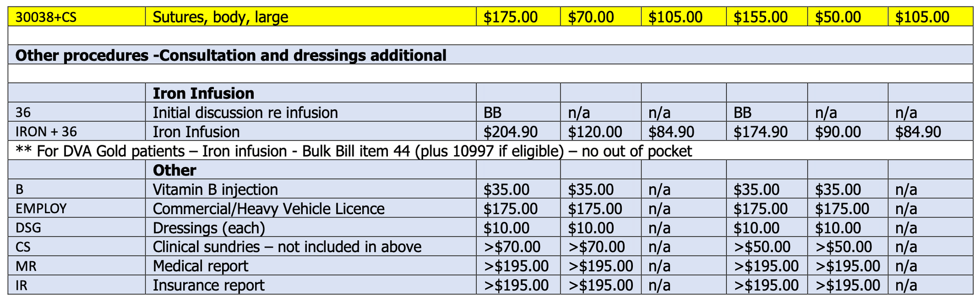Click the Other procedures section heading

click(x=231, y=55)
